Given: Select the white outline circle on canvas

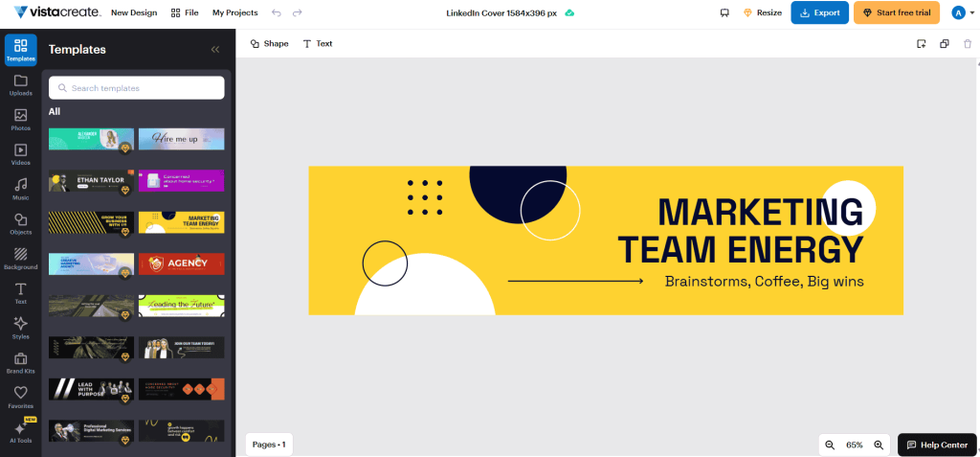Looking at the screenshot, I should (550, 211).
